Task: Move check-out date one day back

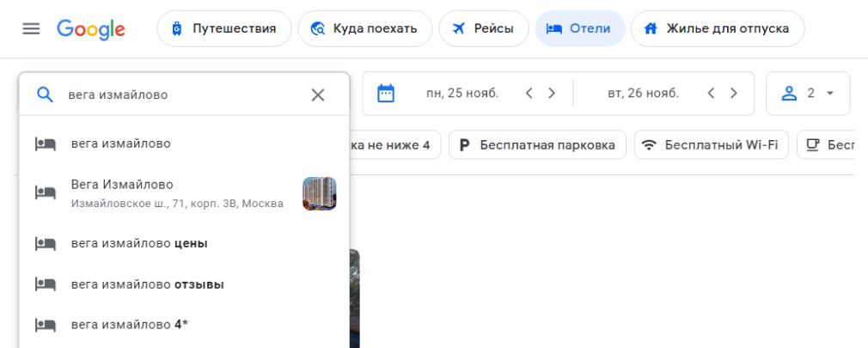Action: 712,93
